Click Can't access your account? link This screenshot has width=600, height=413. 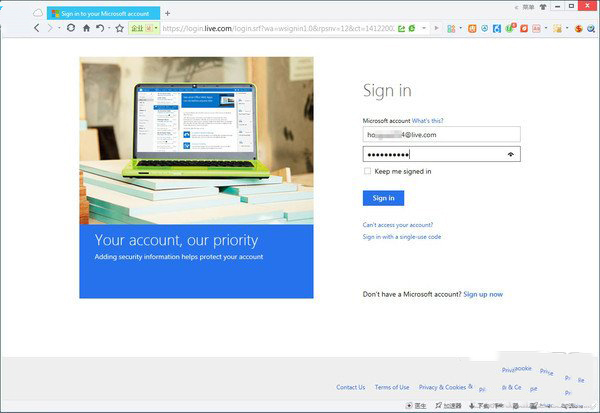[398, 225]
